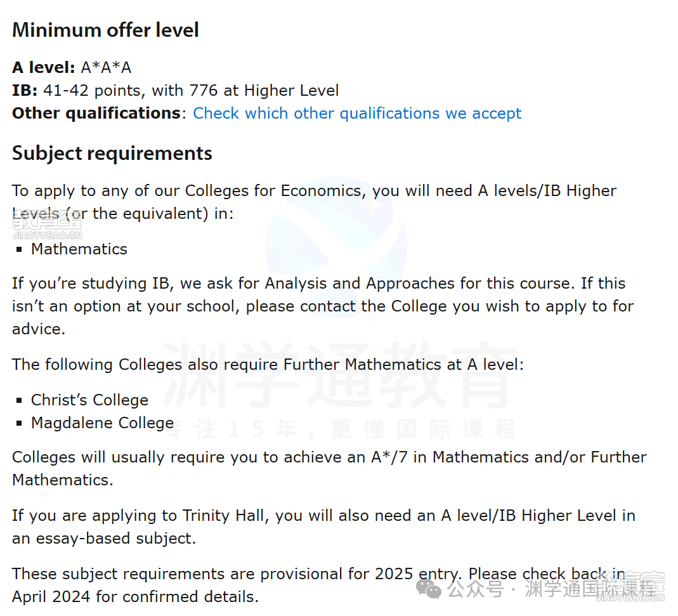Click the square bullet before Mathematics
The height and width of the screenshot is (616, 678).
(x=19, y=249)
